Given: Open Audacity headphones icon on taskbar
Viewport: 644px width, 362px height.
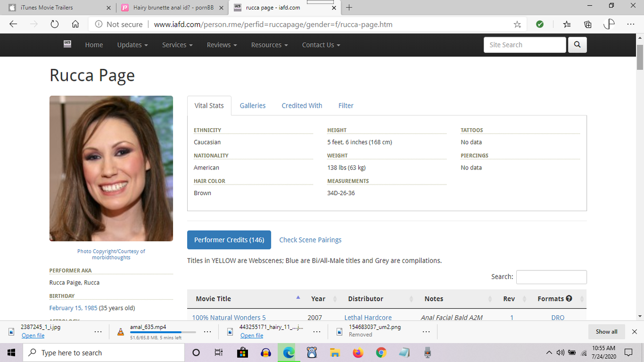Looking at the screenshot, I should 266,352.
